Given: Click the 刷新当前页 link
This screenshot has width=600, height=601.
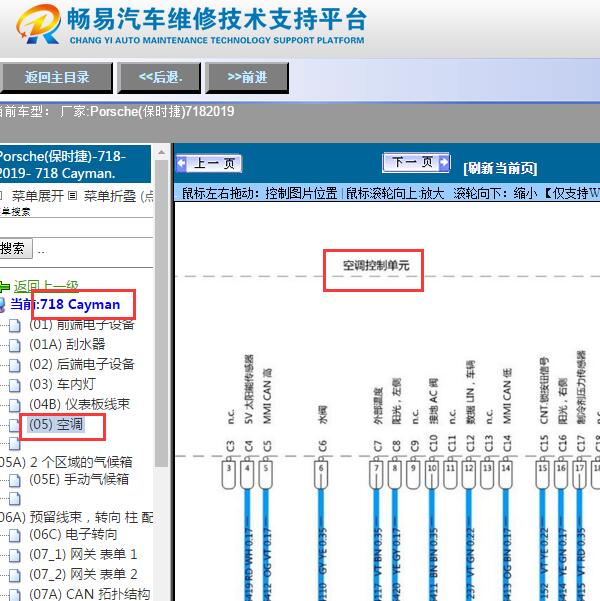Looking at the screenshot, I should tap(500, 168).
